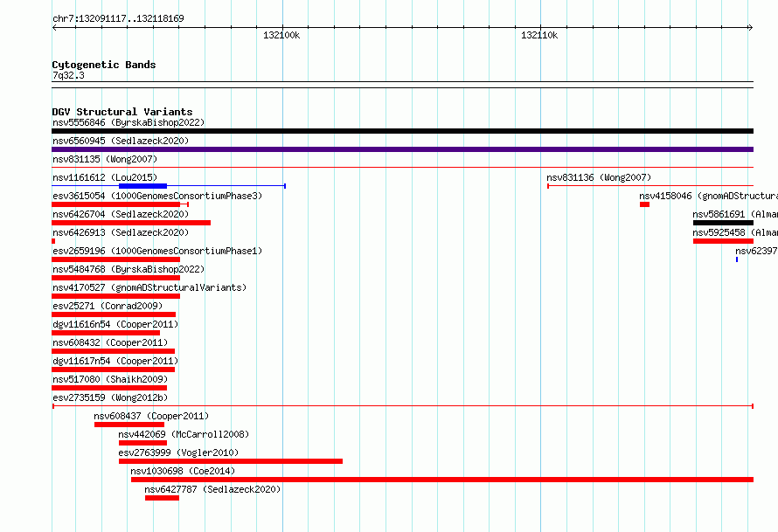The image size is (778, 532).
Task: Select the 7q32.3 band label
Action: [x=68, y=75]
